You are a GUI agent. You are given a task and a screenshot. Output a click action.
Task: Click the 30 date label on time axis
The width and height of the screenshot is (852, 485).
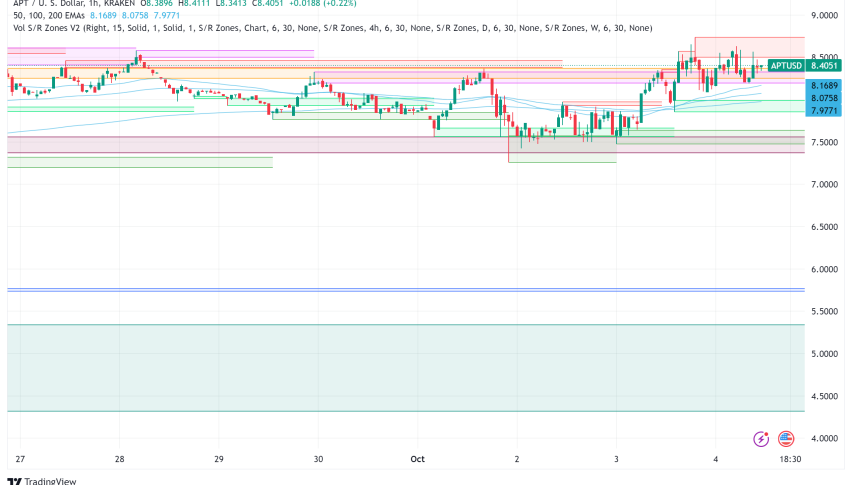click(x=318, y=459)
